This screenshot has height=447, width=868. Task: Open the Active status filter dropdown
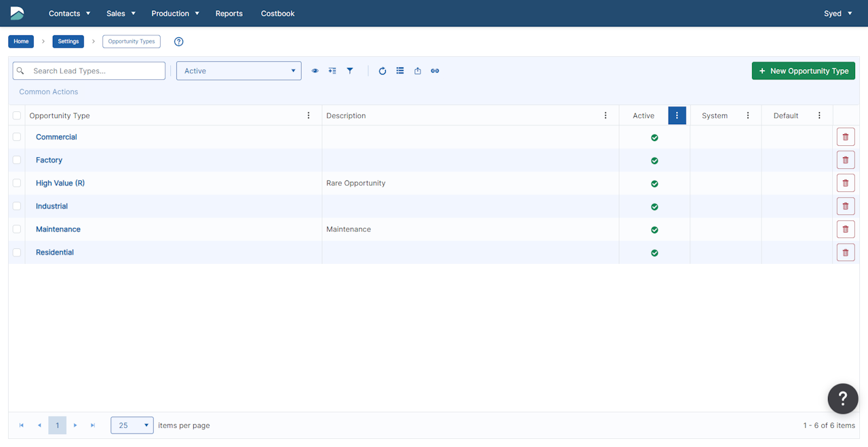point(239,71)
